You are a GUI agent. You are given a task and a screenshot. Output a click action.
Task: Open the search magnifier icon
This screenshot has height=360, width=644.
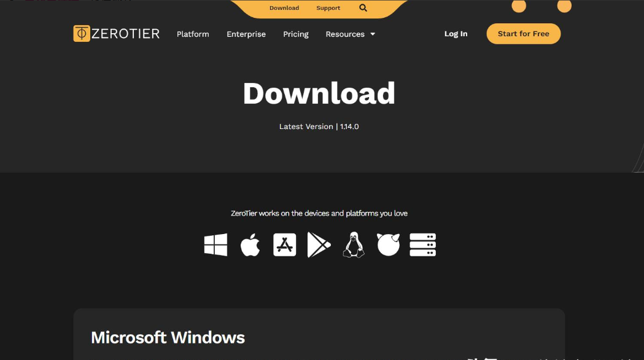click(363, 8)
